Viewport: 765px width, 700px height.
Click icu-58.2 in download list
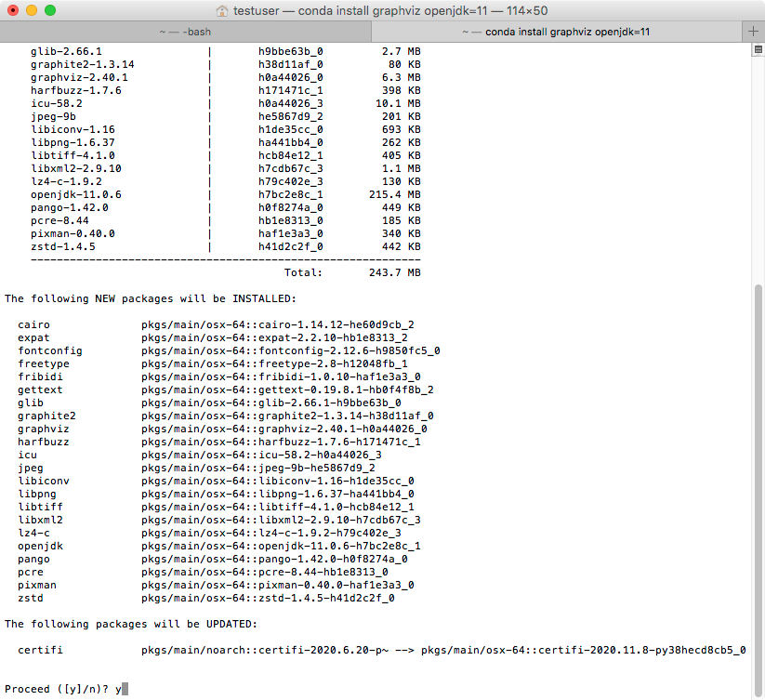57,103
